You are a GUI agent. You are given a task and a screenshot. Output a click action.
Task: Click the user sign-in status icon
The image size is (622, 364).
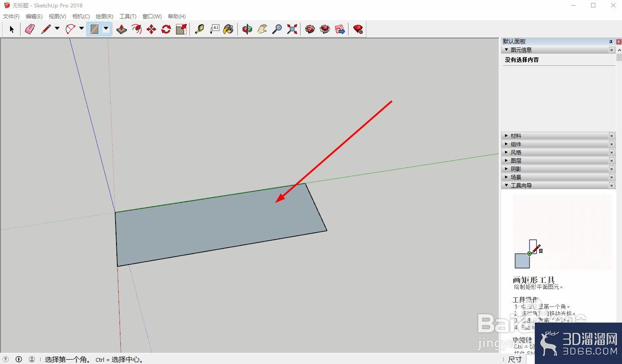(x=32, y=359)
